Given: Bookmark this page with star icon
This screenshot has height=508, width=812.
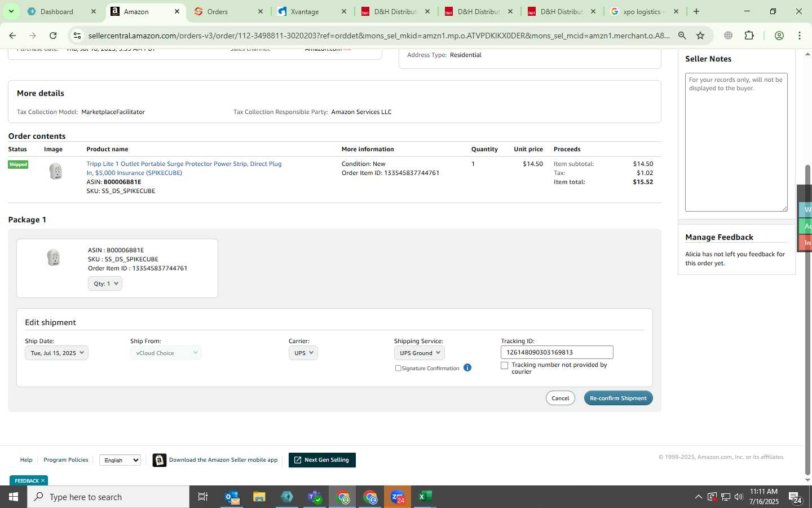Looking at the screenshot, I should 700,36.
